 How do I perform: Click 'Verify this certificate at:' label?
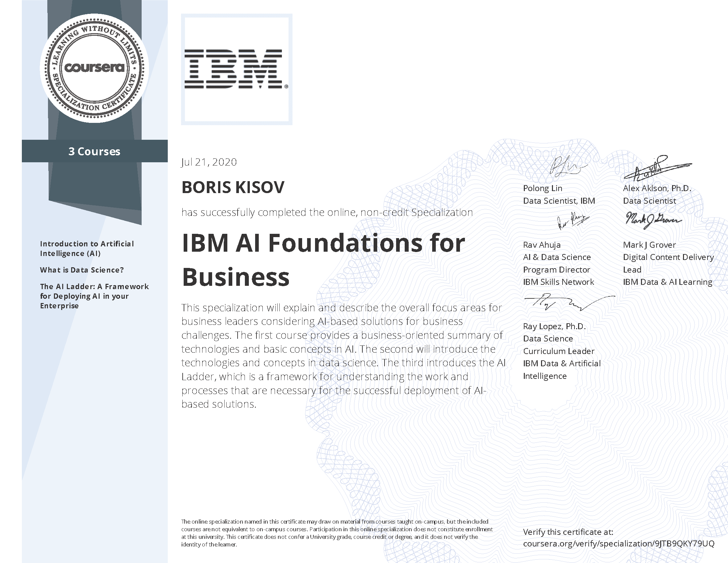568,532
